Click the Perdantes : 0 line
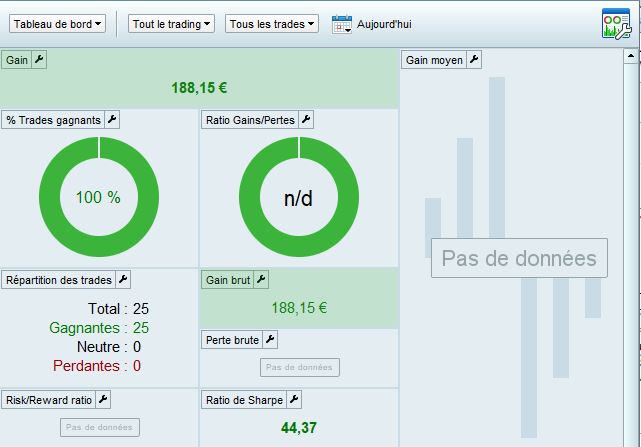The image size is (641, 447). click(97, 366)
